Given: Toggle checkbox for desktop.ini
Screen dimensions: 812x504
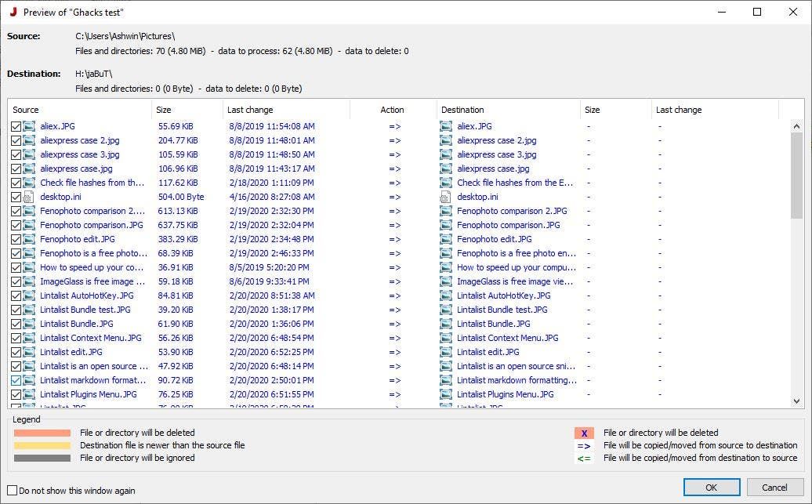Looking at the screenshot, I should 16,197.
